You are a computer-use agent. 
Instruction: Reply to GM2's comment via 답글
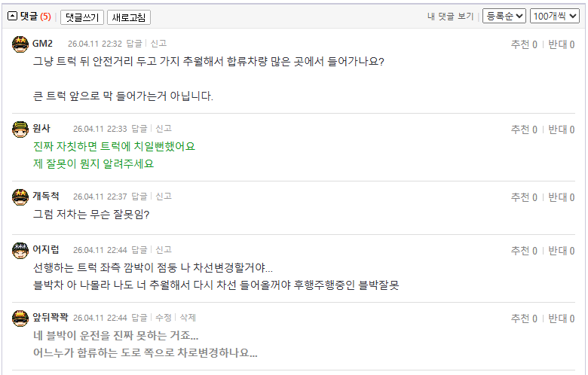point(134,44)
